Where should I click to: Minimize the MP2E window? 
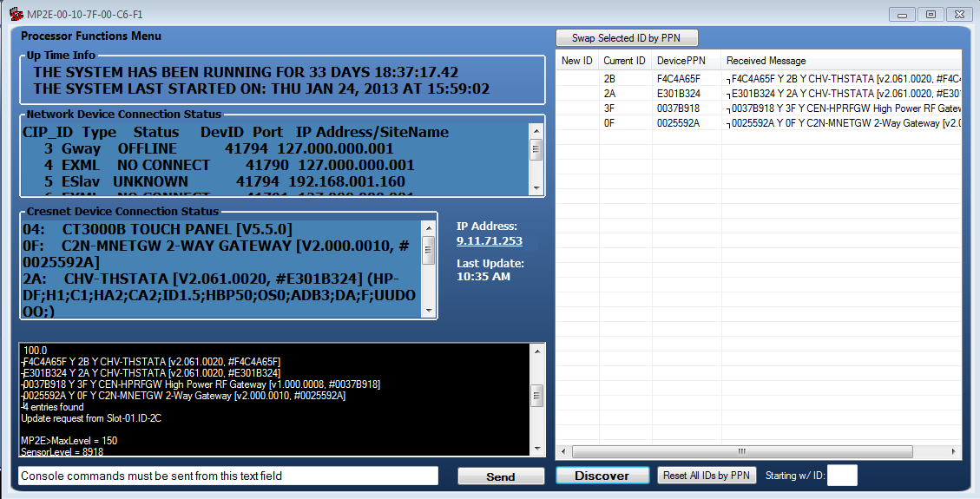tap(902, 15)
